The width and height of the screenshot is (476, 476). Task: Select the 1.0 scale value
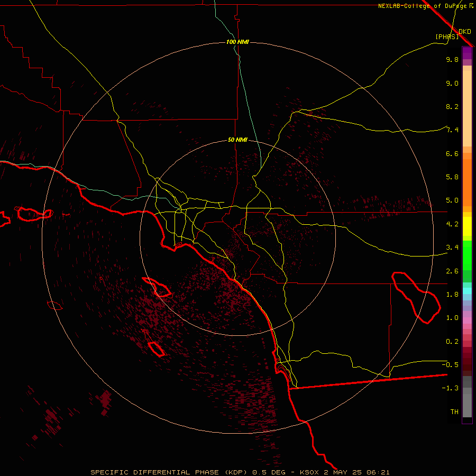(x=452, y=318)
